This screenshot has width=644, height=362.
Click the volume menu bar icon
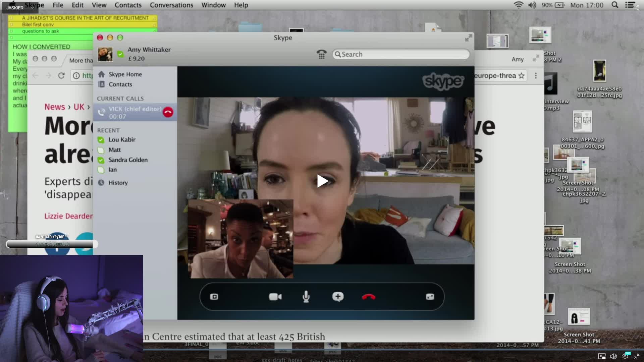(x=532, y=5)
